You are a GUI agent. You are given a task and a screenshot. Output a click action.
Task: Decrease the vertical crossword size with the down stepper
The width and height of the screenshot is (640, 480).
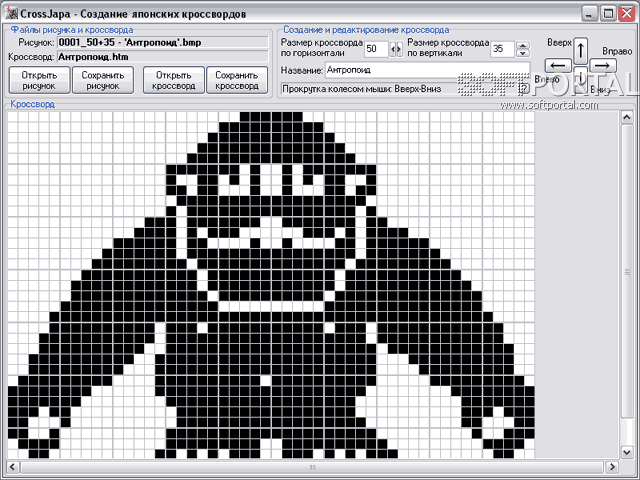[523, 53]
